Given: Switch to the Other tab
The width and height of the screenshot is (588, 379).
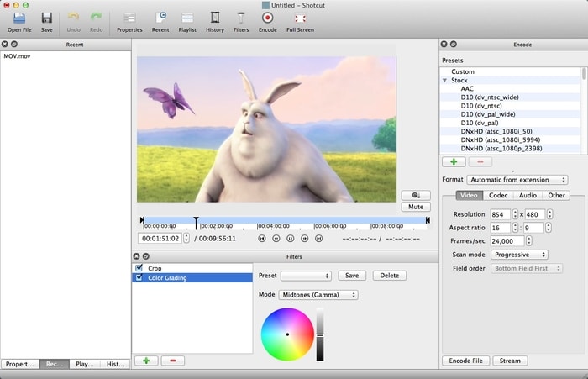Looking at the screenshot, I should pos(556,196).
